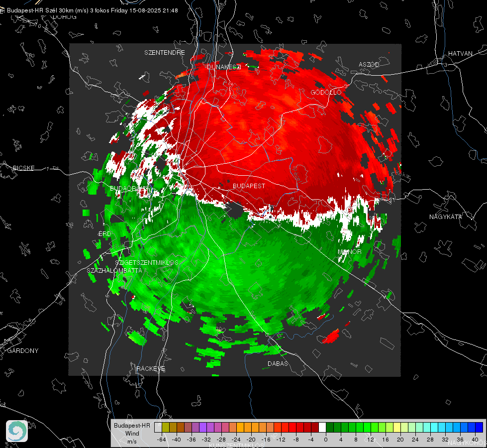Click the DABAS map label

(278, 364)
